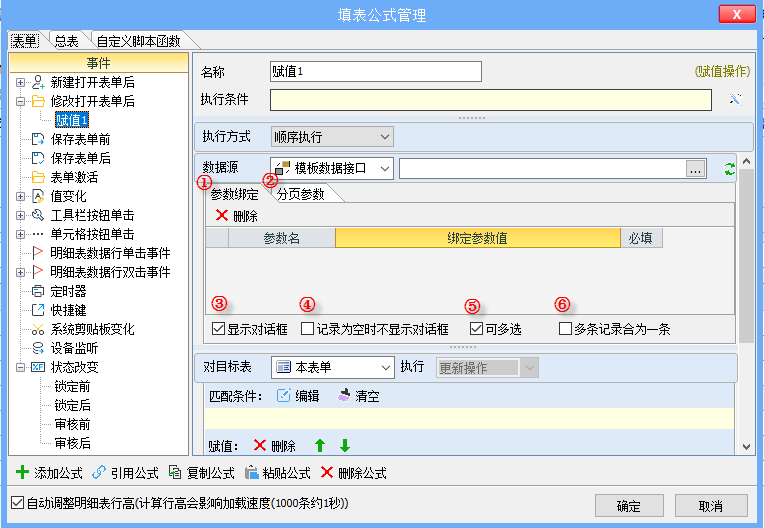Select the 赋值1 tree item
764x528 pixels.
72,120
